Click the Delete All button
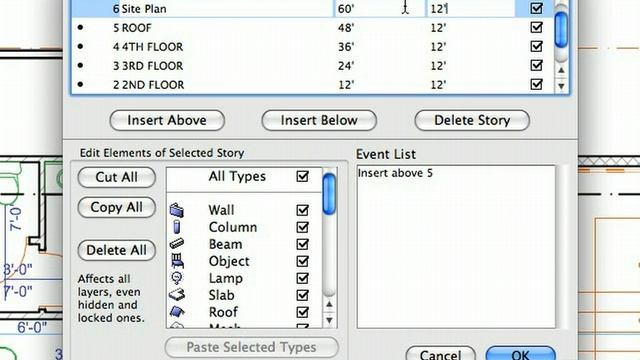This screenshot has width=640, height=360. 117,250
